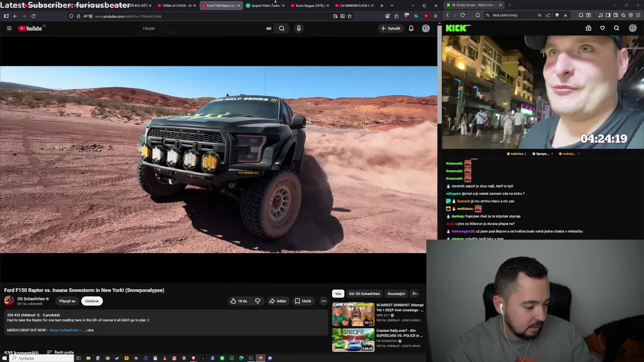The width and height of the screenshot is (644, 362).
Task: Open the Kick profile avatar menu
Action: pyautogui.click(x=633, y=28)
